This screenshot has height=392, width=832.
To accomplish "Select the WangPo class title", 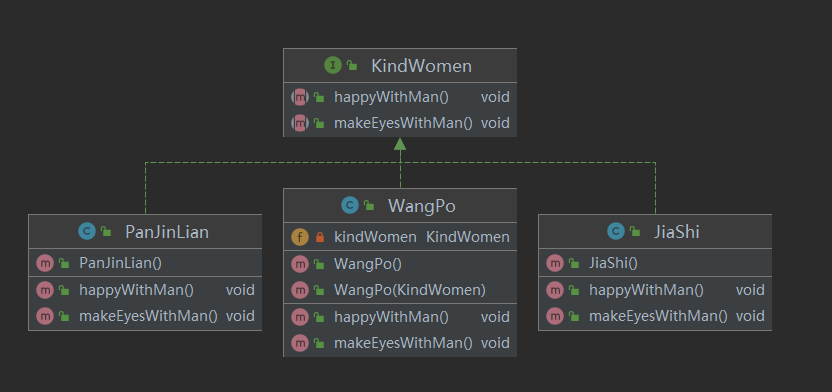I will pos(422,206).
